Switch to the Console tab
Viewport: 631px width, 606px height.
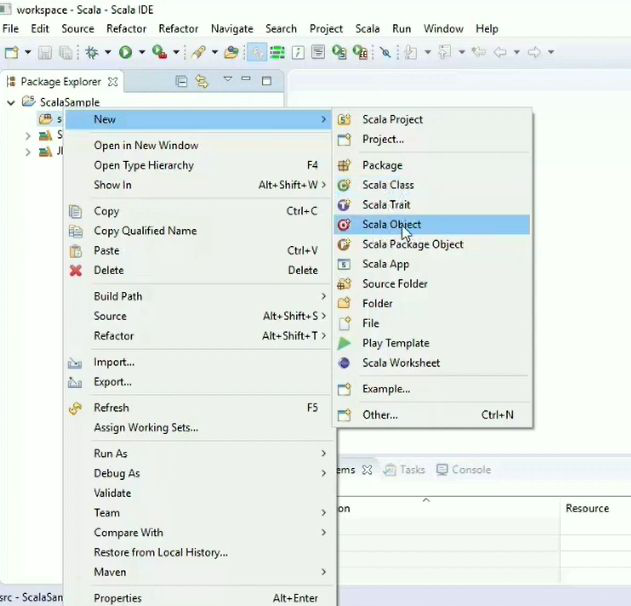[x=464, y=470]
